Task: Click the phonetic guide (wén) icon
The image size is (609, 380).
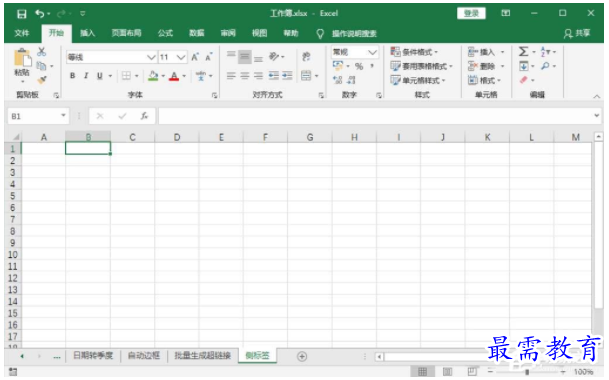Action: point(201,76)
